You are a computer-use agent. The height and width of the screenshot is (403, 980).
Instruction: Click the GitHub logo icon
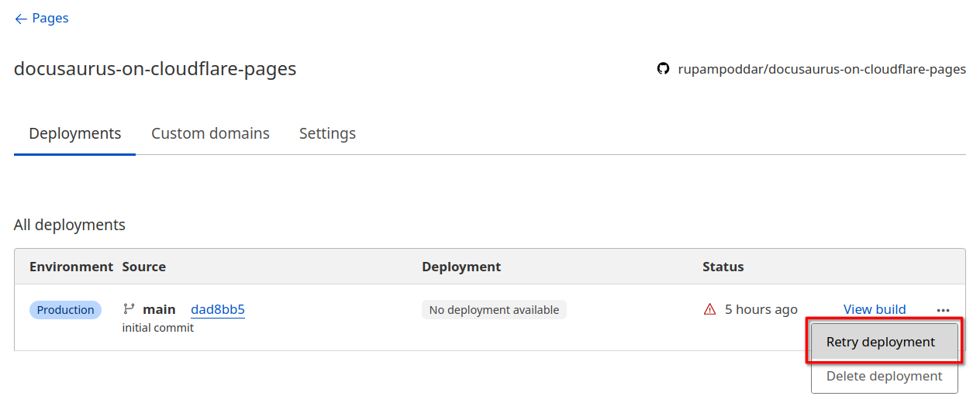663,69
